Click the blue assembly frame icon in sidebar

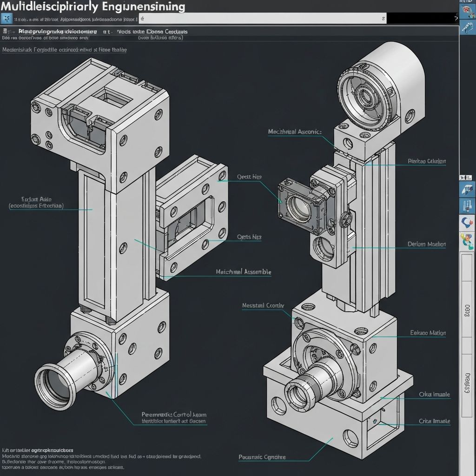coord(467,206)
